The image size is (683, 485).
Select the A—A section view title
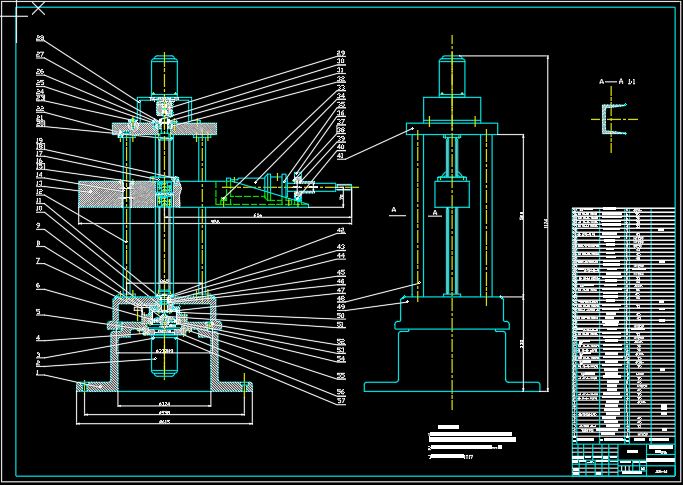point(617,81)
